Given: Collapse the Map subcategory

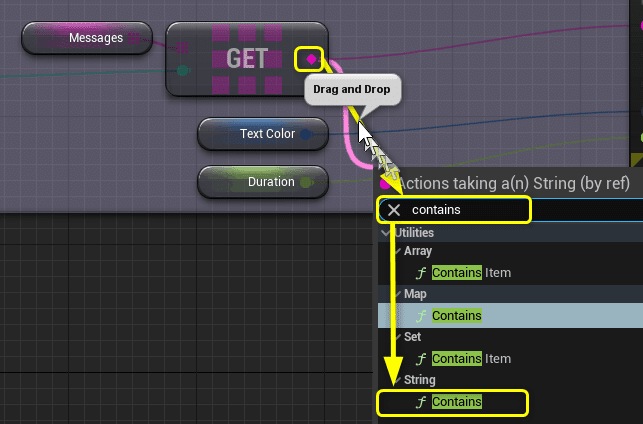Looking at the screenshot, I should [x=397, y=294].
